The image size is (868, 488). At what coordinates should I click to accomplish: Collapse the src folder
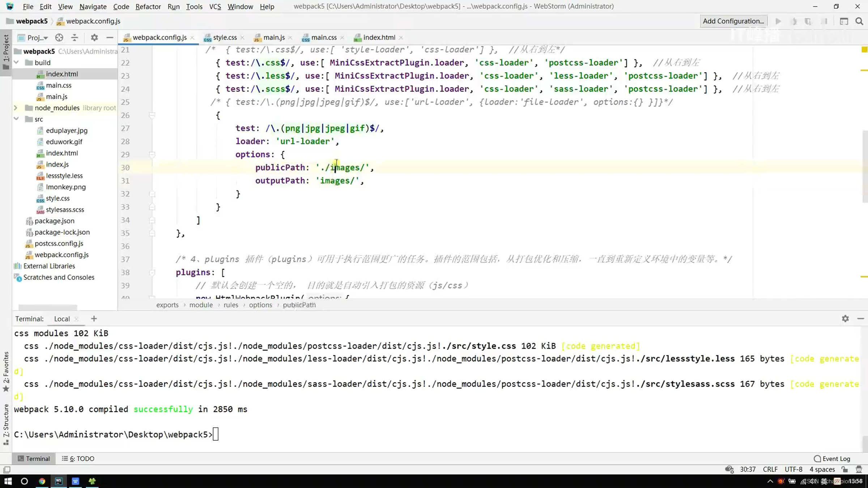click(x=16, y=119)
